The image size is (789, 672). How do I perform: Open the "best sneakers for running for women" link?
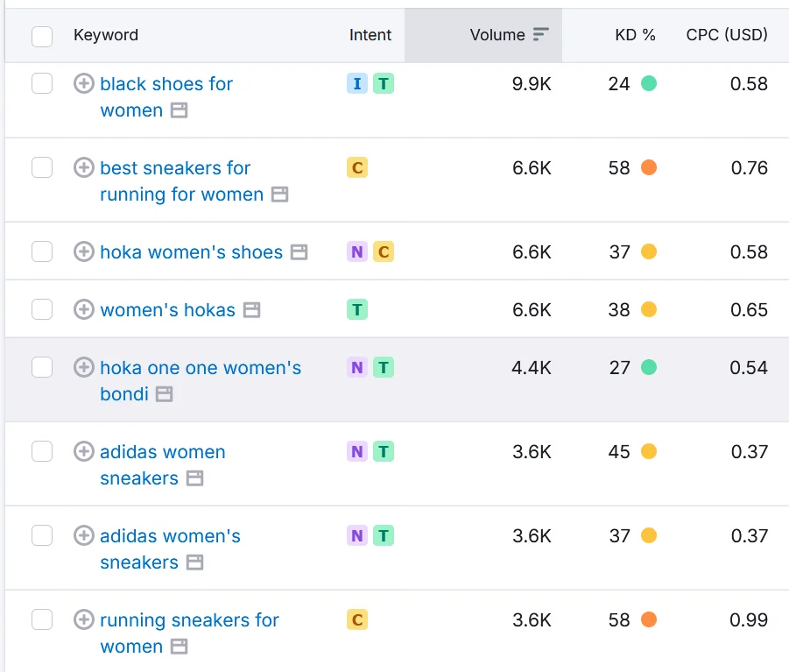[x=176, y=167]
